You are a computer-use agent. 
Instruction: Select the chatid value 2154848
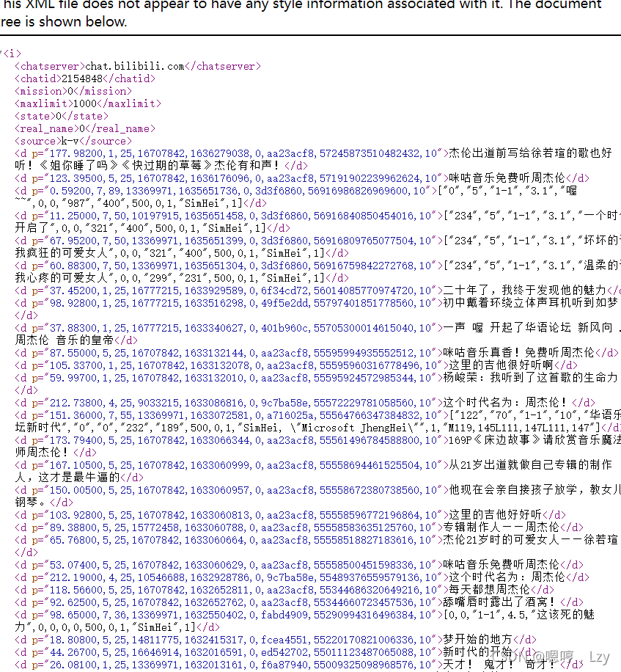click(82, 78)
